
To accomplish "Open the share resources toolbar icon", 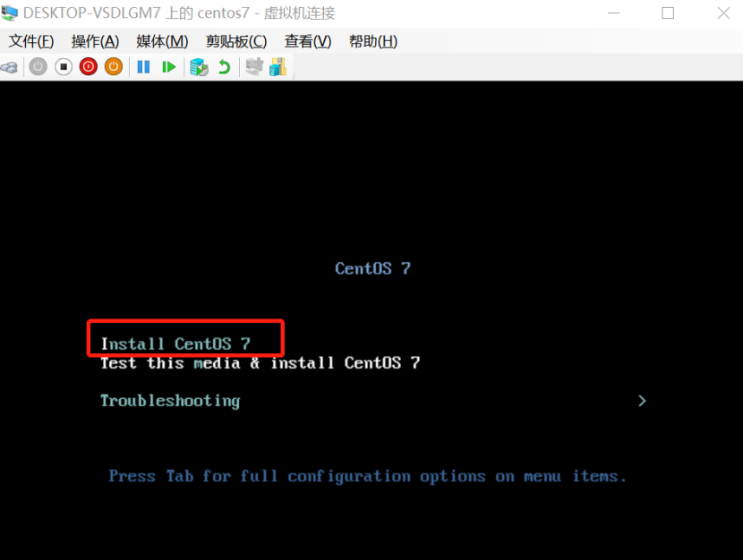I will click(x=278, y=66).
